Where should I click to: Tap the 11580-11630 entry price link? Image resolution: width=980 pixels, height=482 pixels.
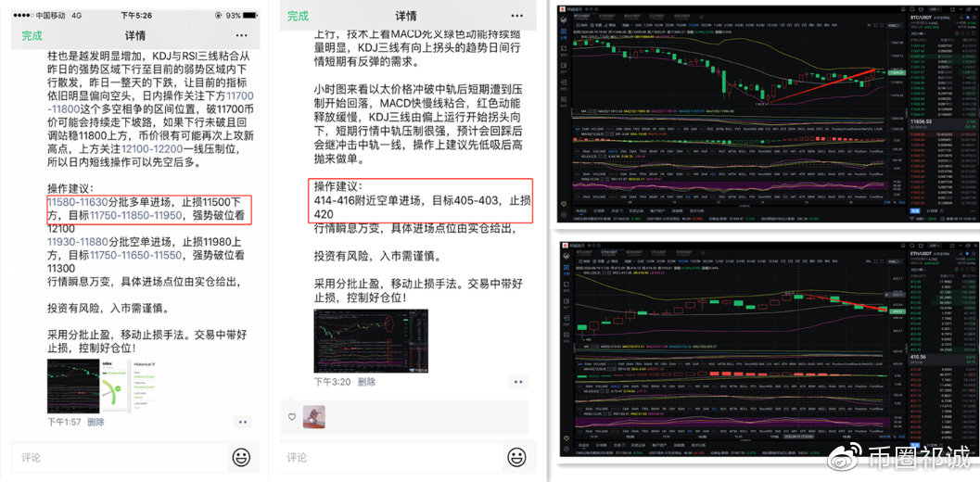tap(78, 203)
